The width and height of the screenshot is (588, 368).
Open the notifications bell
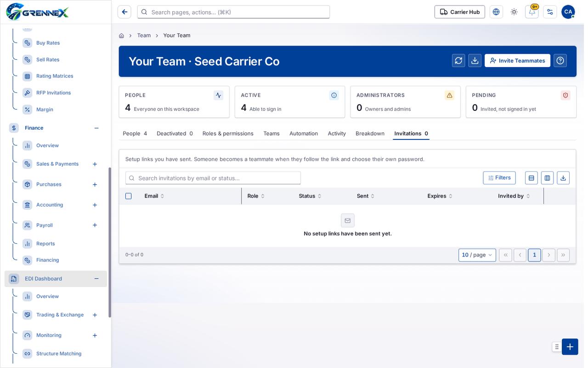532,12
